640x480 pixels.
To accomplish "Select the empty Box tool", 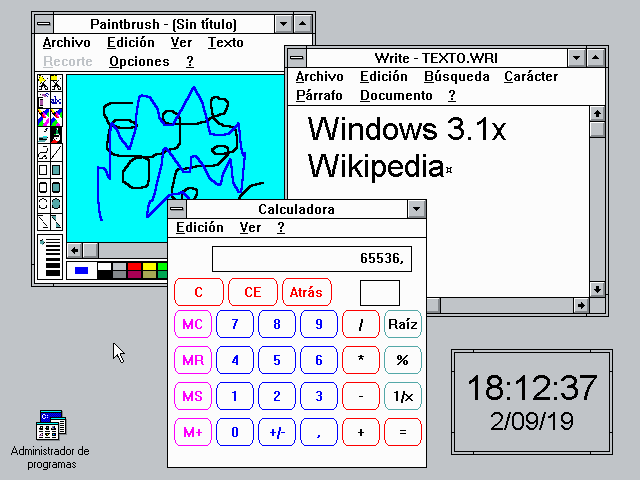I will pyautogui.click(x=43, y=170).
